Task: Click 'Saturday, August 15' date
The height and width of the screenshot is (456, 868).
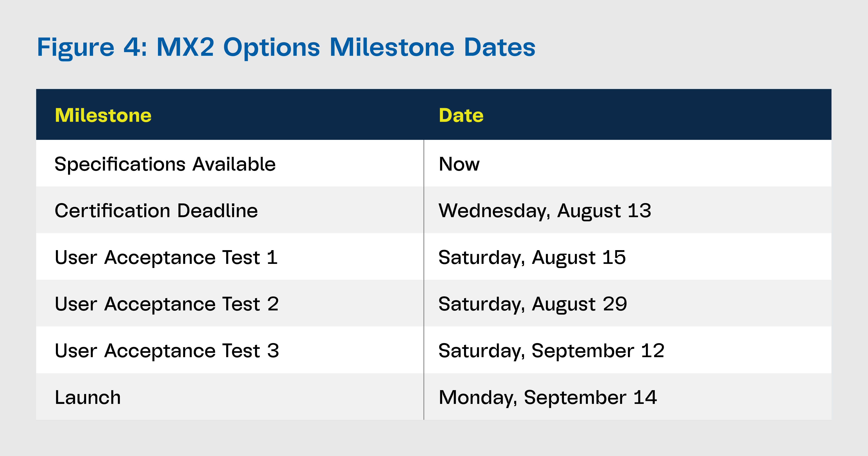Action: click(532, 257)
